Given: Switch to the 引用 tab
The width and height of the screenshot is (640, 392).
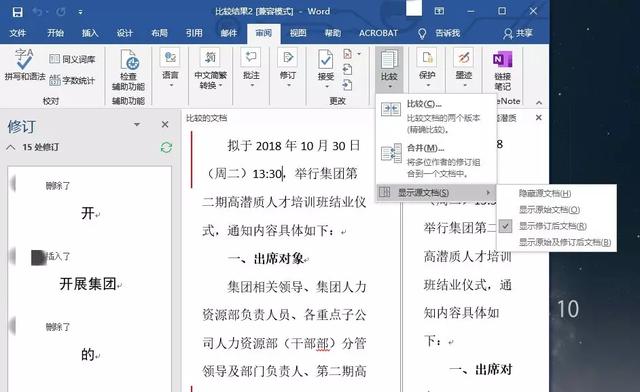Looking at the screenshot, I should pos(194,33).
